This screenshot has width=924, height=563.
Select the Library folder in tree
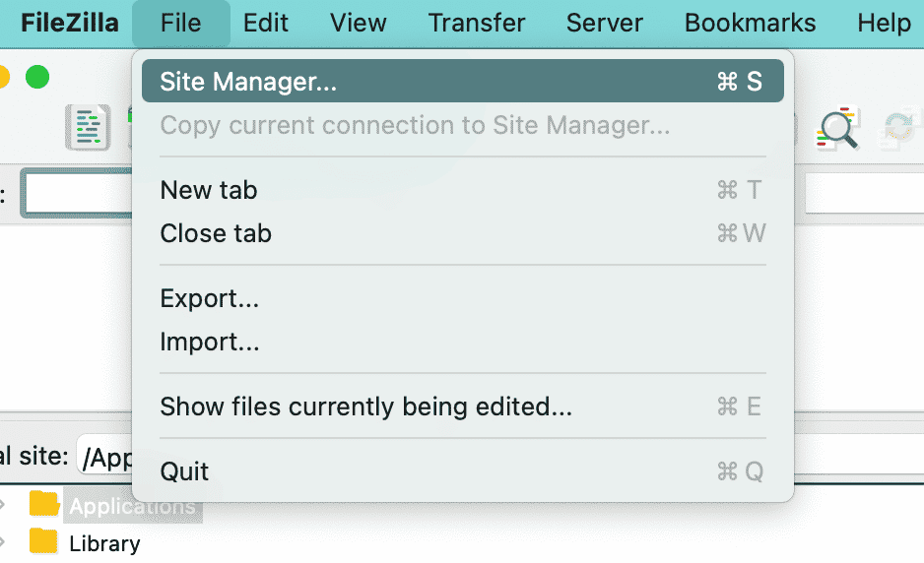coord(104,543)
